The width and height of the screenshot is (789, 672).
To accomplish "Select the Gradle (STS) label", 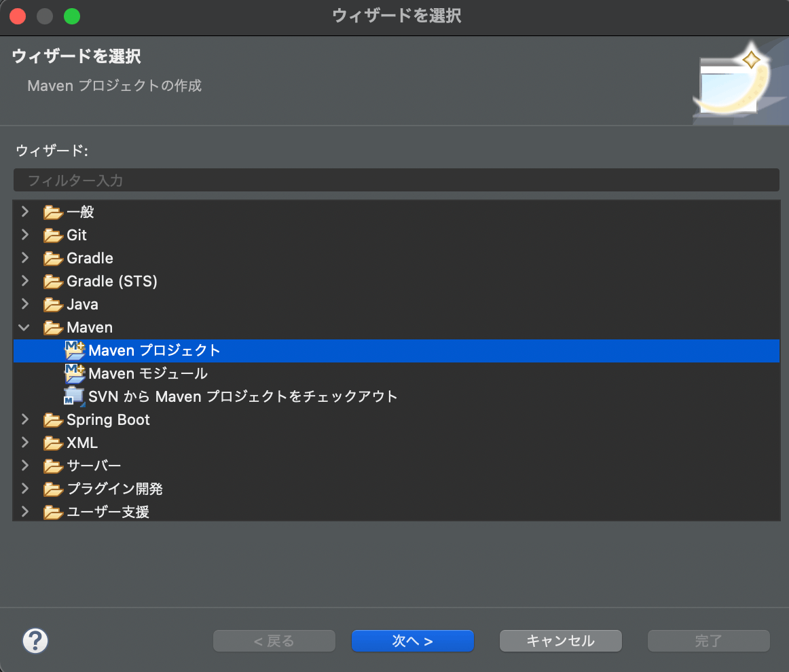I will pos(112,281).
